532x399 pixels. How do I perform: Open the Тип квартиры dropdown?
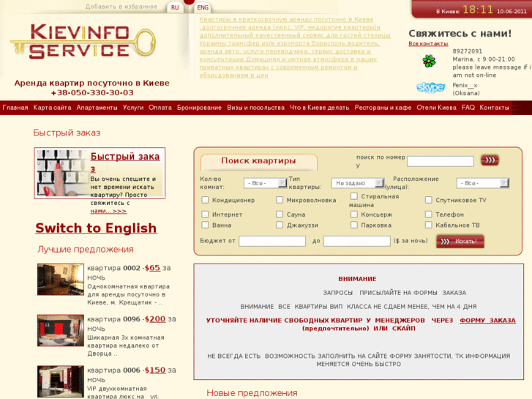(358, 183)
